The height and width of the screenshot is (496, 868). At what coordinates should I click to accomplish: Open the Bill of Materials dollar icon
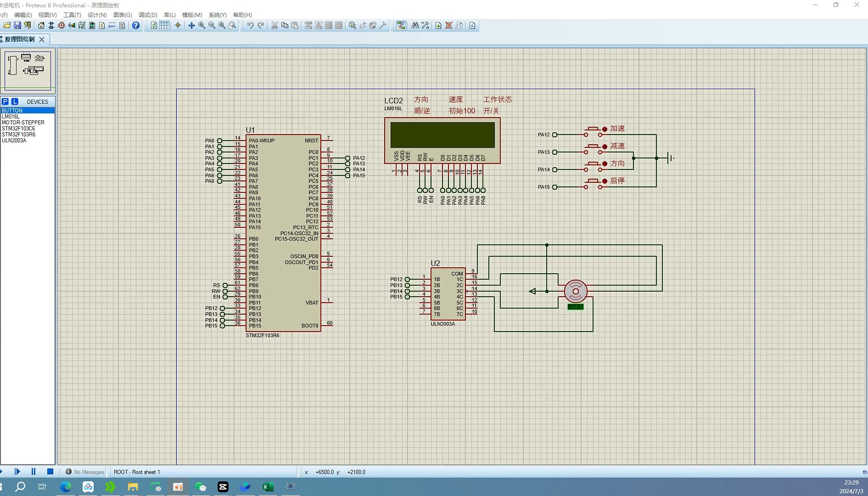pyautogui.click(x=102, y=25)
